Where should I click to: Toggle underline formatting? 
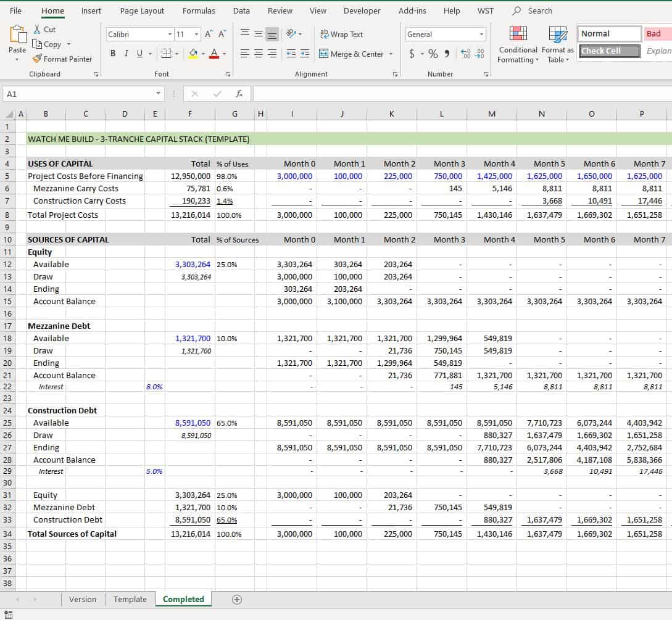pyautogui.click(x=139, y=54)
